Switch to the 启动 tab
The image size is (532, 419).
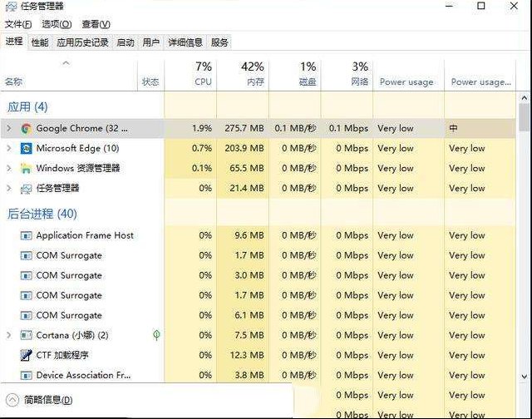(126, 42)
